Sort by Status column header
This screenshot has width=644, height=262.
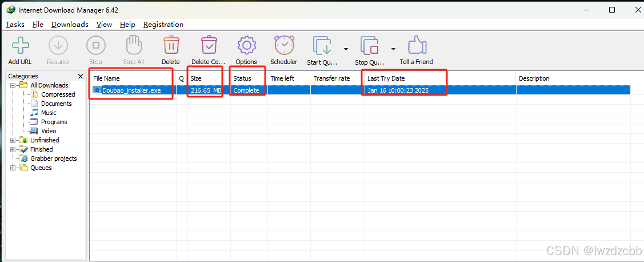249,78
